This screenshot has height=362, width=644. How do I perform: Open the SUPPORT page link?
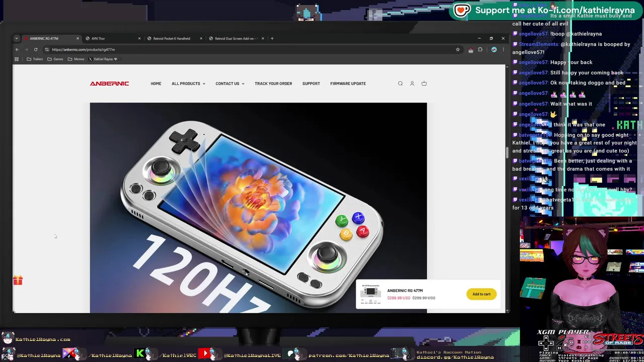[311, 83]
